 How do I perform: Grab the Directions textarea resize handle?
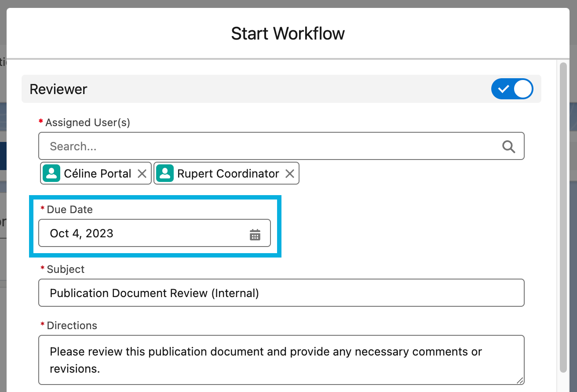tap(520, 380)
